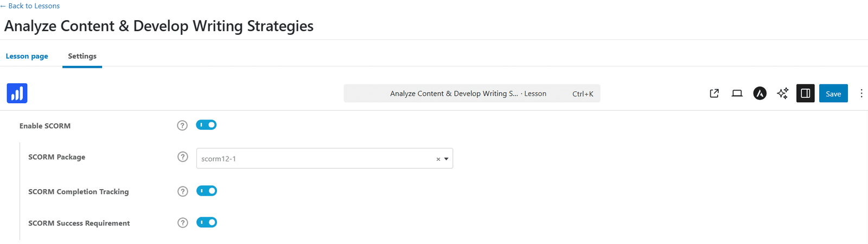Image resolution: width=868 pixels, height=244 pixels.
Task: Show help for SCORM Completion Tracking
Action: coord(183,191)
